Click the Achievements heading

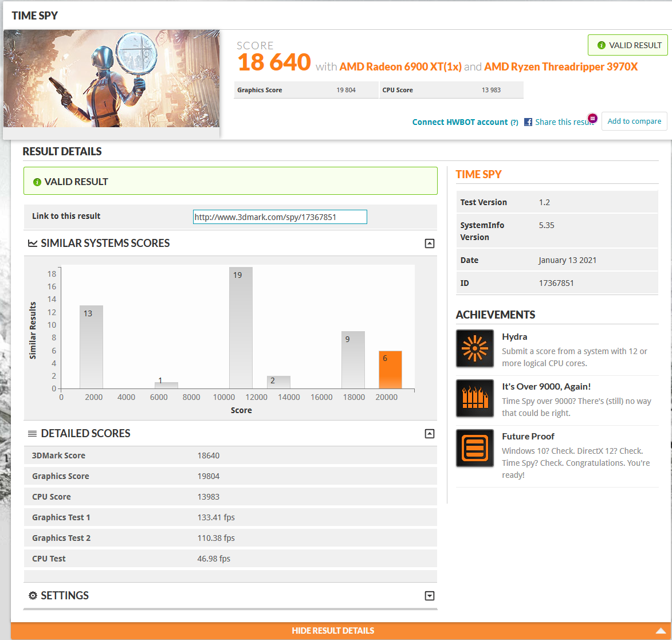click(495, 315)
